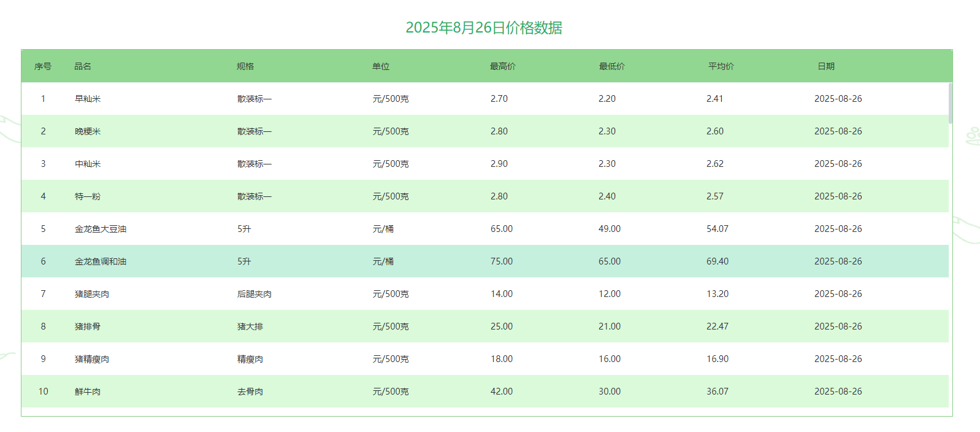Screen dimensions: 980x432
Task: Click the 平均价 column header
Action: (x=721, y=66)
